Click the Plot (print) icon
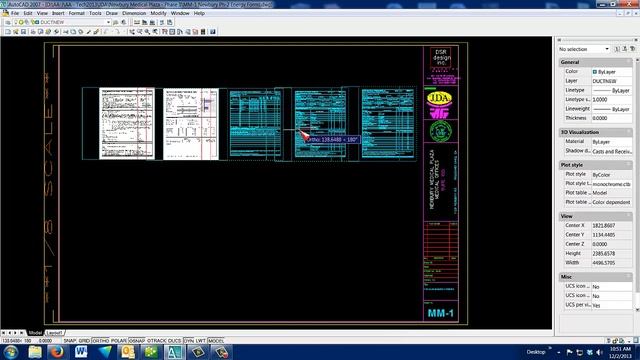Viewport: 640px width, 360px height. point(33,31)
